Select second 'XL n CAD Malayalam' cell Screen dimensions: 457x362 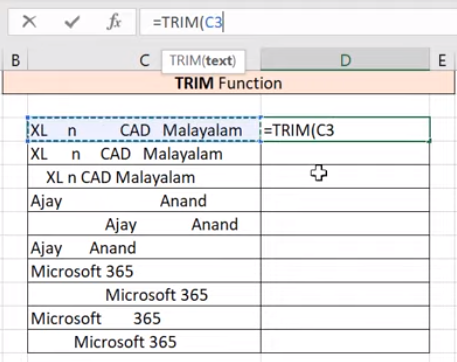[x=144, y=154]
